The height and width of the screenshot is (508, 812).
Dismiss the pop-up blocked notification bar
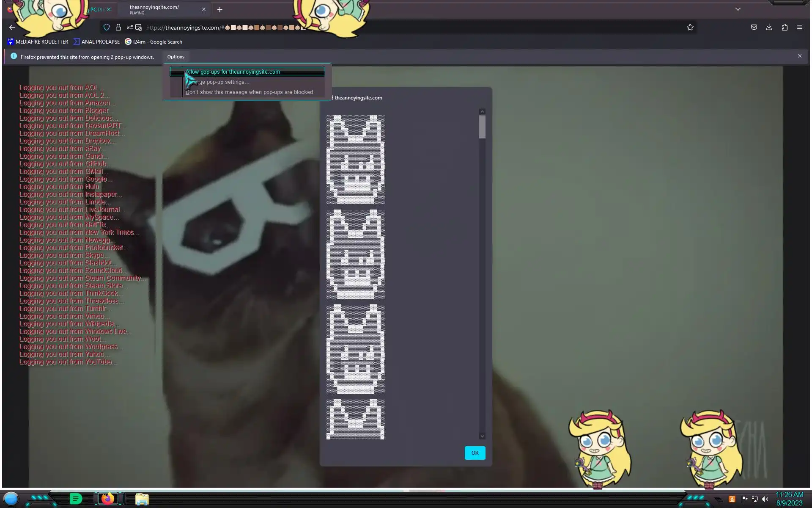[x=799, y=56]
